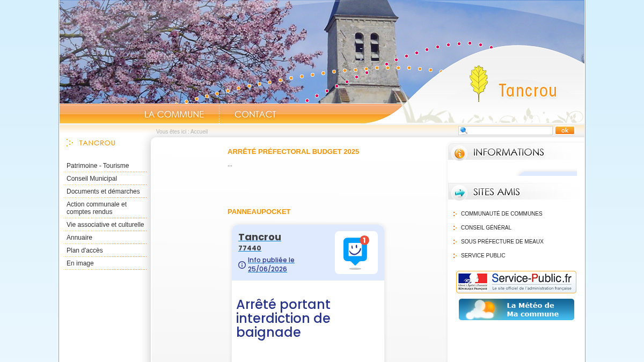Click the Accueil breadcrumb text
The image size is (644, 362).
199,132
